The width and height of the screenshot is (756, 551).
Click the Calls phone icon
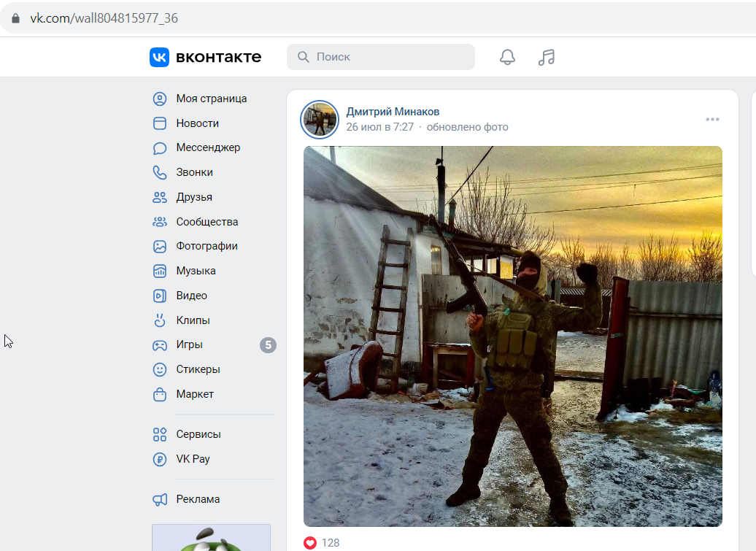160,172
